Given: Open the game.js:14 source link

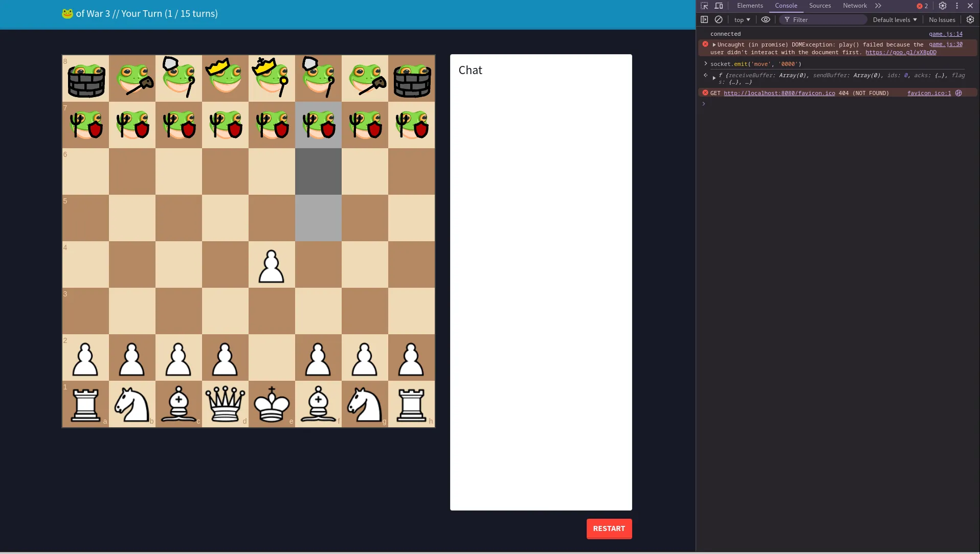Looking at the screenshot, I should click(x=946, y=34).
